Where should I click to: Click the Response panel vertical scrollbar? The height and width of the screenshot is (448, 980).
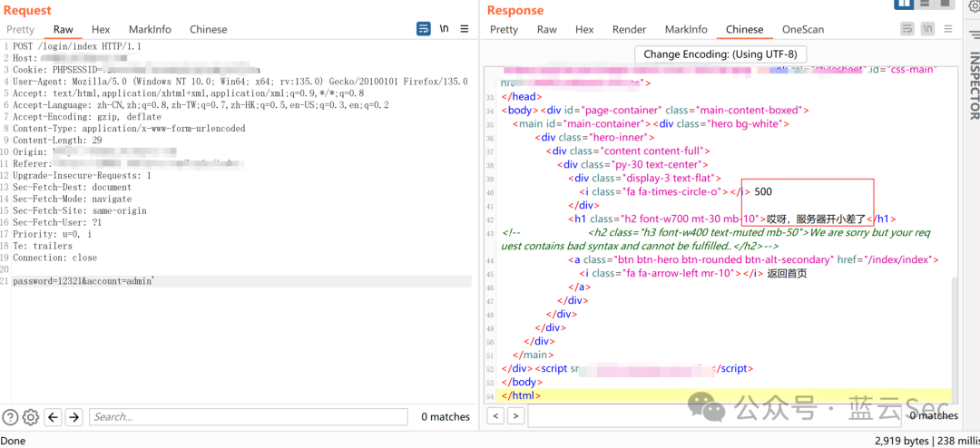point(954,340)
